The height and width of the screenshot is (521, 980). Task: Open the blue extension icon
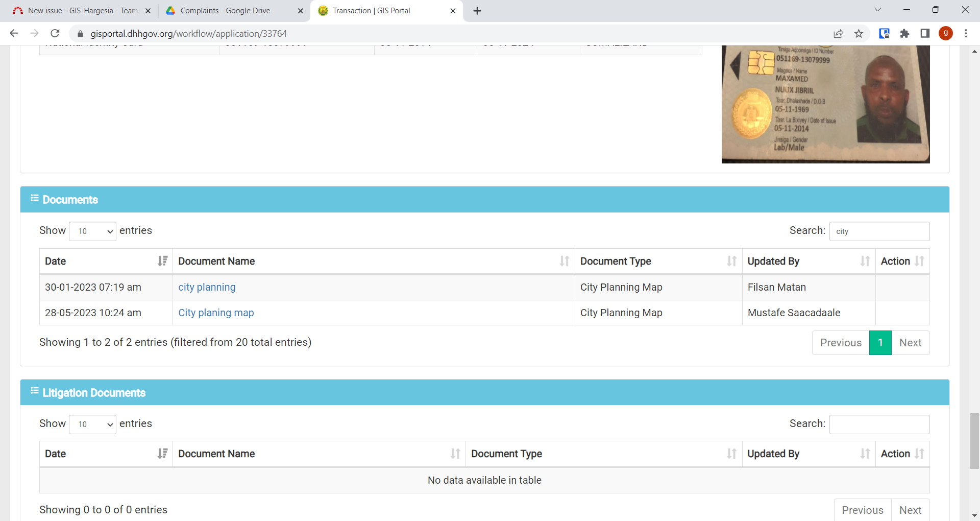(x=884, y=34)
